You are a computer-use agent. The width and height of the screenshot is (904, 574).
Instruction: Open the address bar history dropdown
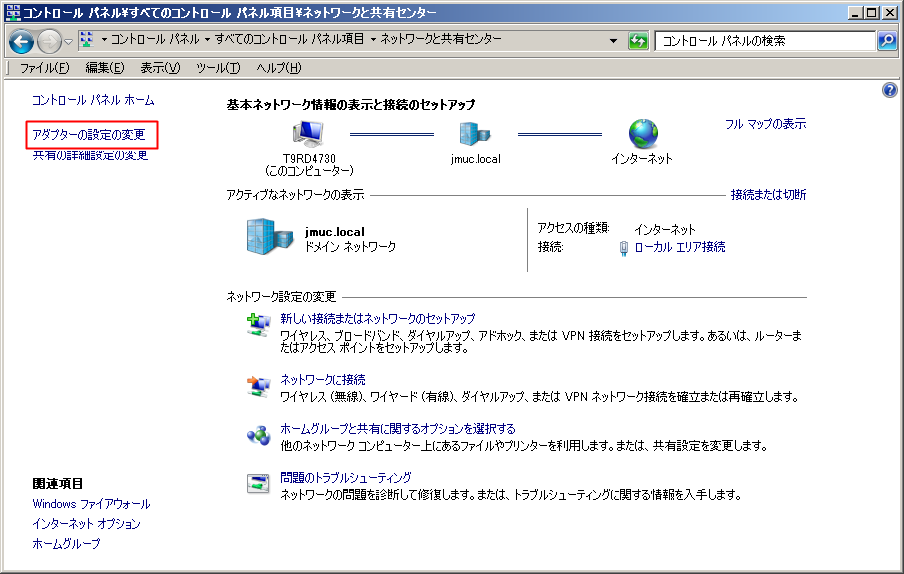613,41
